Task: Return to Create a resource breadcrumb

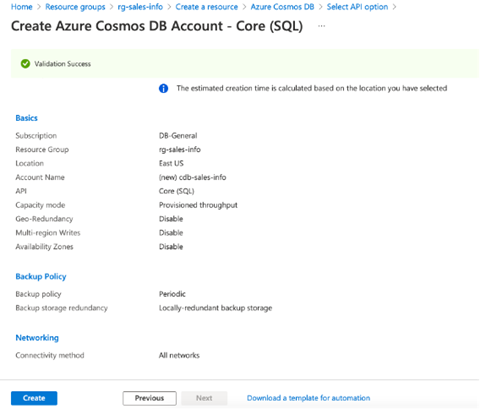Action: (207, 7)
